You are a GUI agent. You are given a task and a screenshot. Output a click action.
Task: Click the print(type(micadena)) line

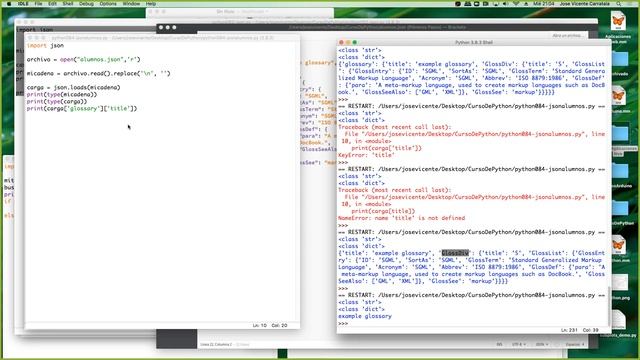click(62, 94)
